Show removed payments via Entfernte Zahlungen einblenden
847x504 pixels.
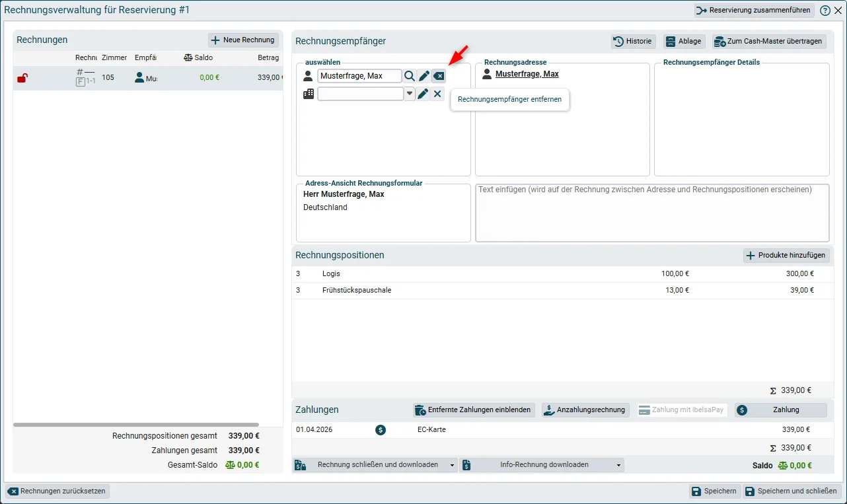[x=474, y=410]
